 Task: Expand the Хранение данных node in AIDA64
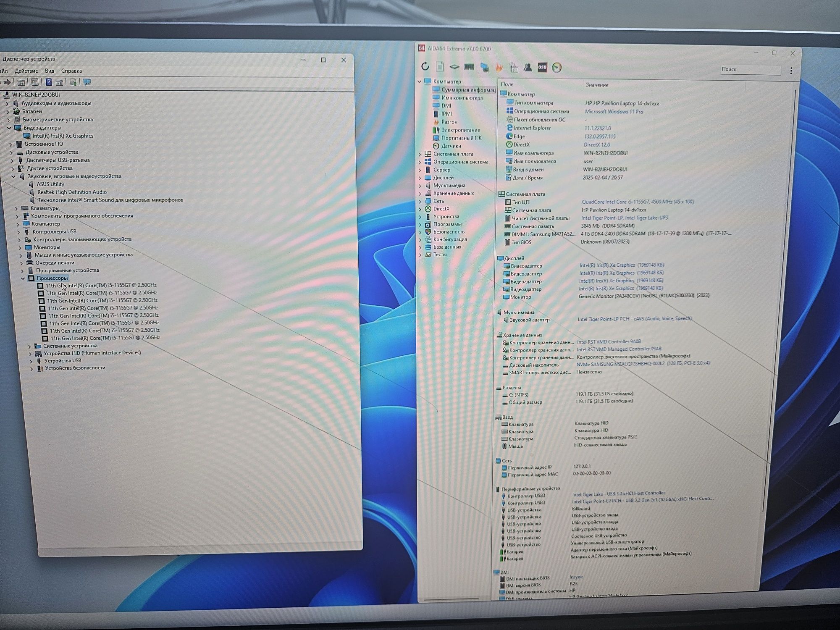coord(420,194)
